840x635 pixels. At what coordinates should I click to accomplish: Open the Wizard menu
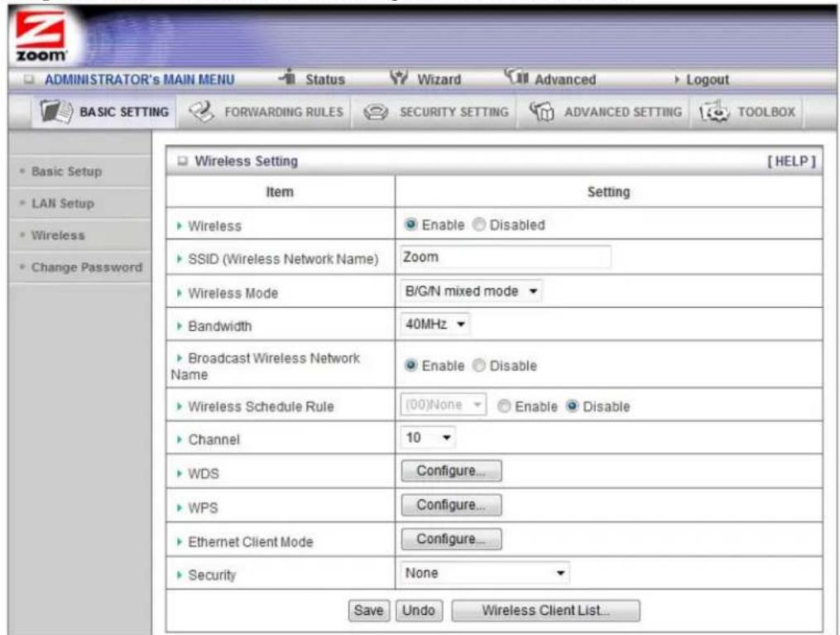click(x=439, y=79)
